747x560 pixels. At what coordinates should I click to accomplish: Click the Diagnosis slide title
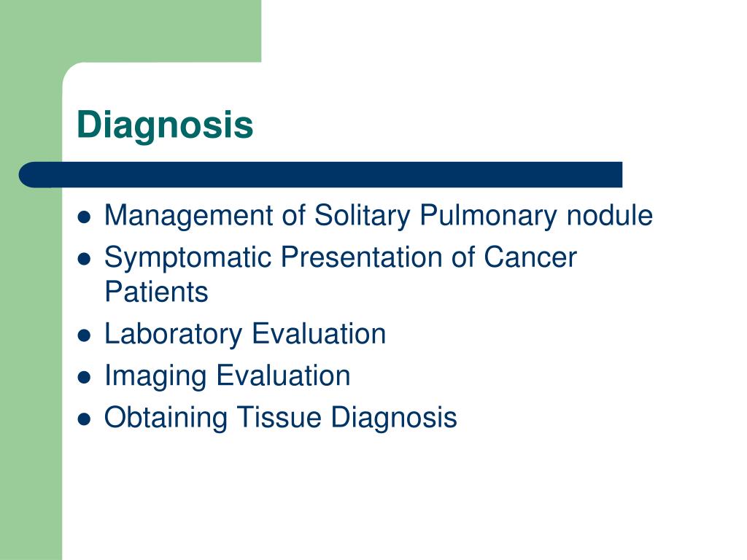[x=165, y=125]
